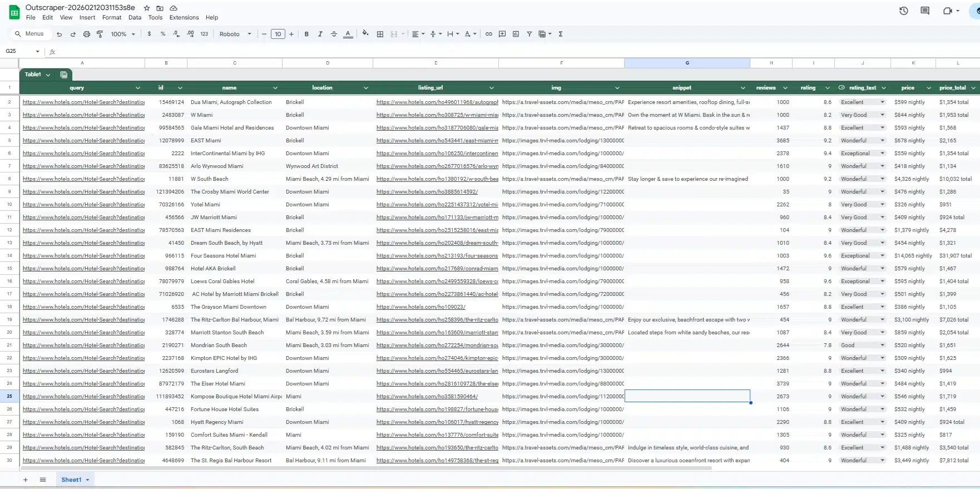This screenshot has height=489, width=980.
Task: Toggle strikethrough formatting
Action: [x=334, y=34]
